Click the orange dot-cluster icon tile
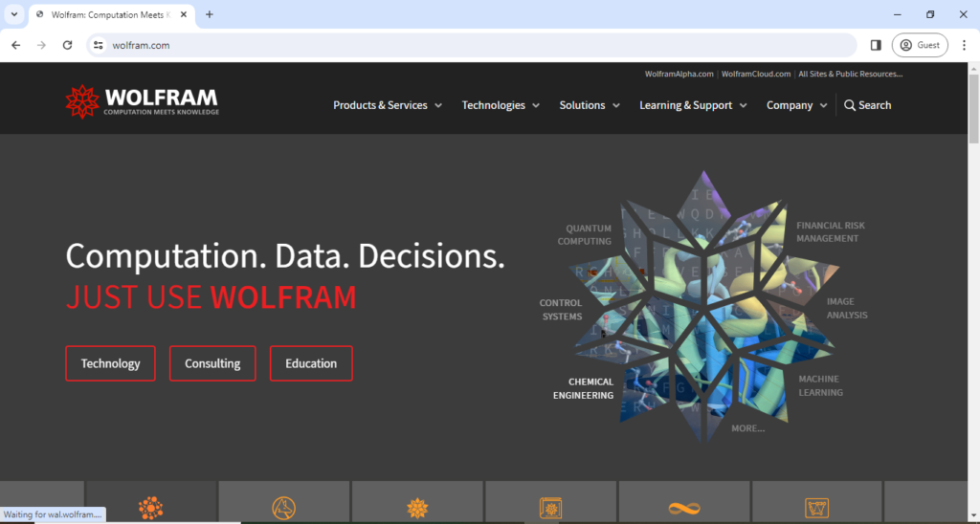 pyautogui.click(x=150, y=508)
